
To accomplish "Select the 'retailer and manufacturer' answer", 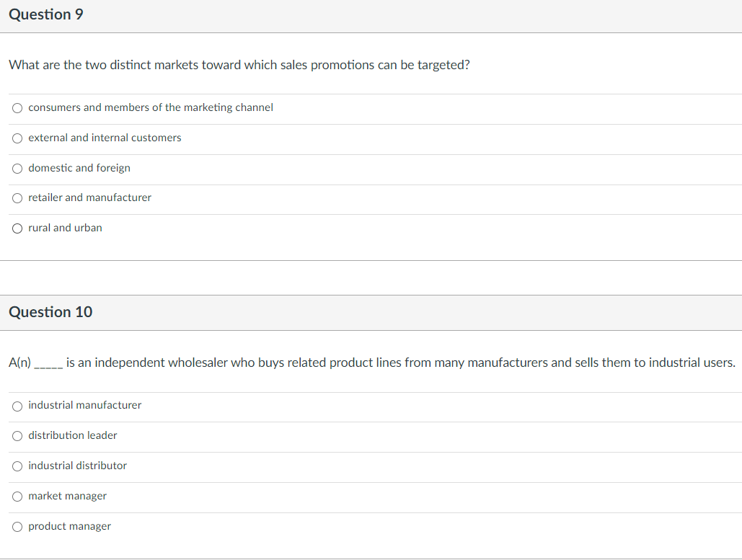I will click(x=17, y=198).
